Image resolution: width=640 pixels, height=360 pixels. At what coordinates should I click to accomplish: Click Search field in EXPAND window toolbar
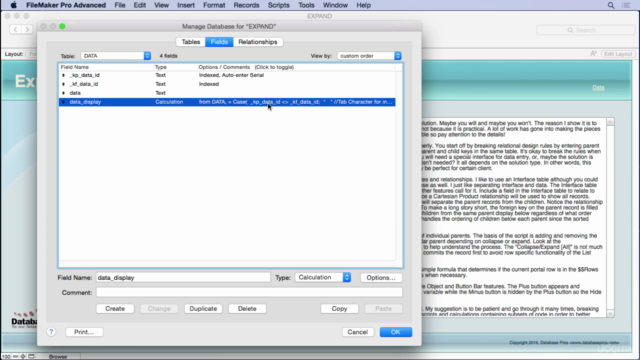click(x=585, y=30)
